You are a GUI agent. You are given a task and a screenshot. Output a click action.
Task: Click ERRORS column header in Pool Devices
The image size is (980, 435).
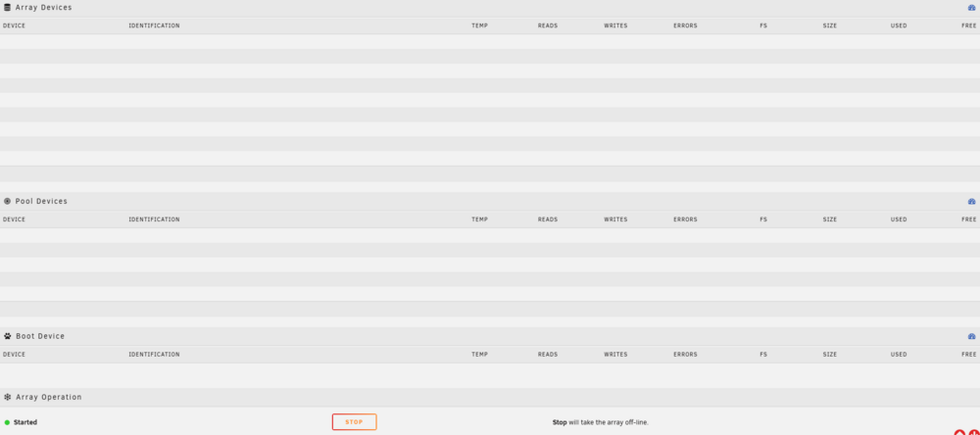686,219
